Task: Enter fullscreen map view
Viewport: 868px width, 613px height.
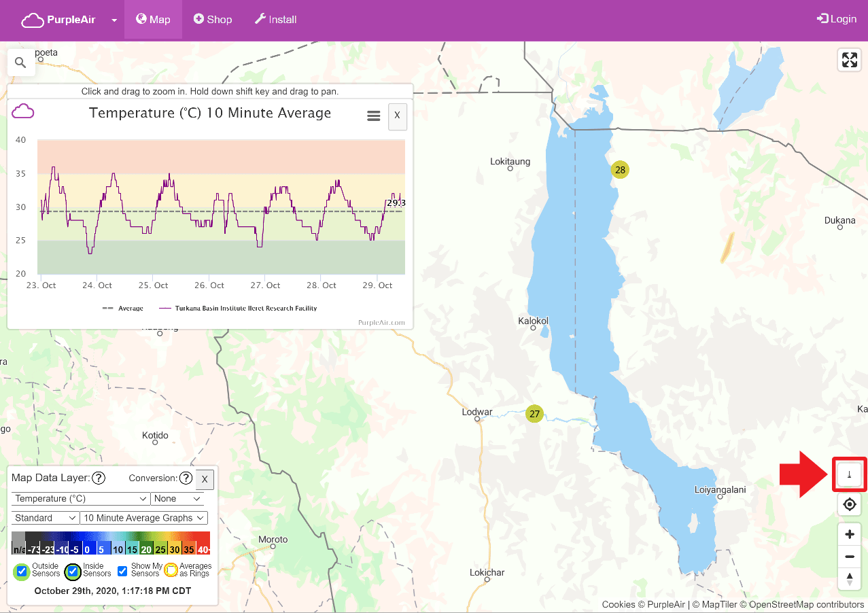Action: pos(849,60)
